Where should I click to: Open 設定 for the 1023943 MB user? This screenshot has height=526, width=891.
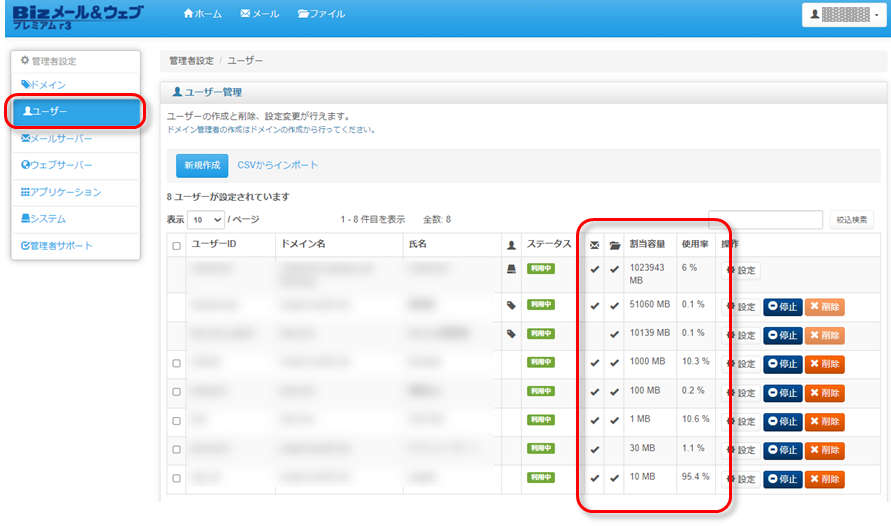point(741,270)
